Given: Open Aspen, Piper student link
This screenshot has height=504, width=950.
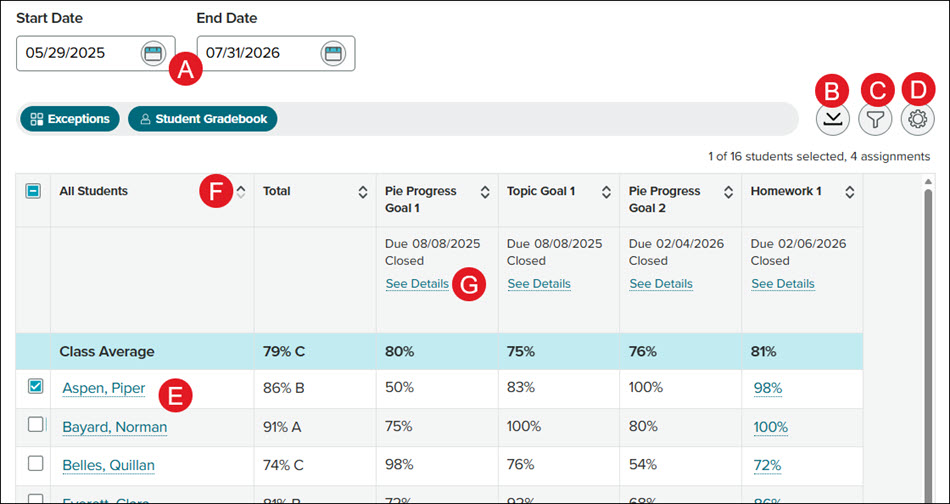Looking at the screenshot, I should click(104, 388).
